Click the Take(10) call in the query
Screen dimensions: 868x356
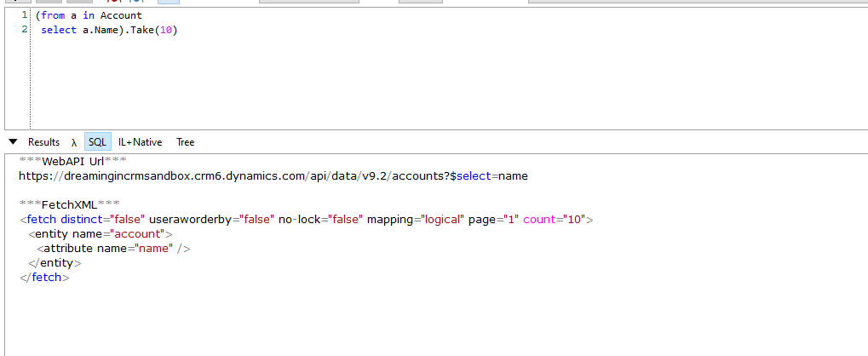click(x=154, y=31)
